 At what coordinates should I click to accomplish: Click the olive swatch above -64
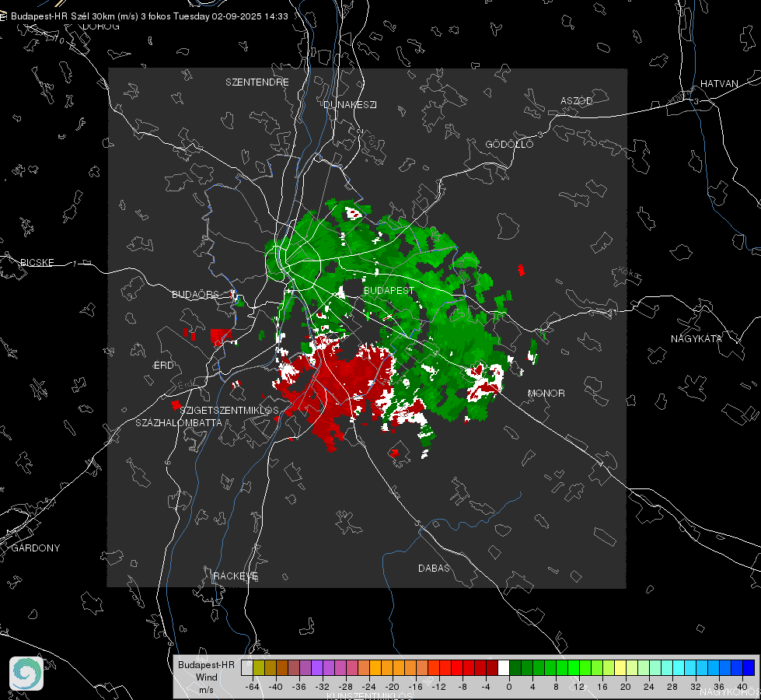coord(259,668)
